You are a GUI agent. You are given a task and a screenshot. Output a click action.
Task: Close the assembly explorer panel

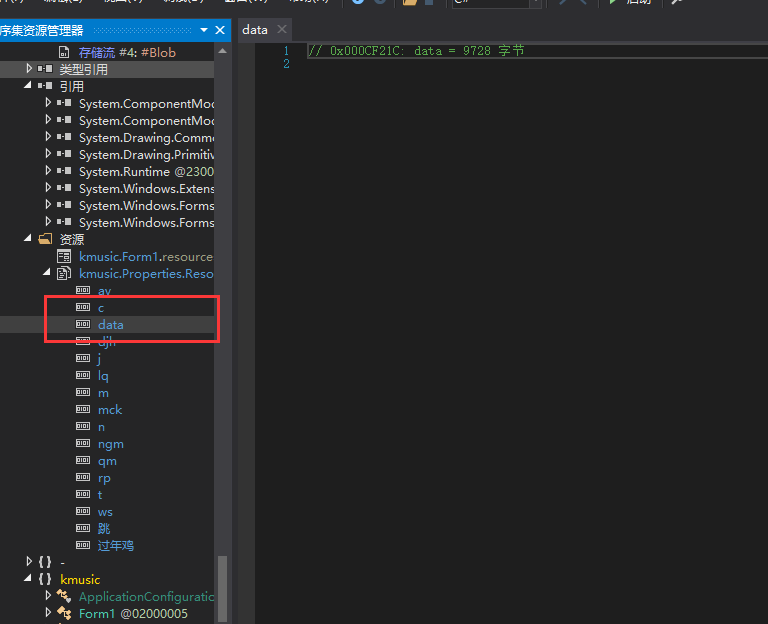pyautogui.click(x=220, y=31)
